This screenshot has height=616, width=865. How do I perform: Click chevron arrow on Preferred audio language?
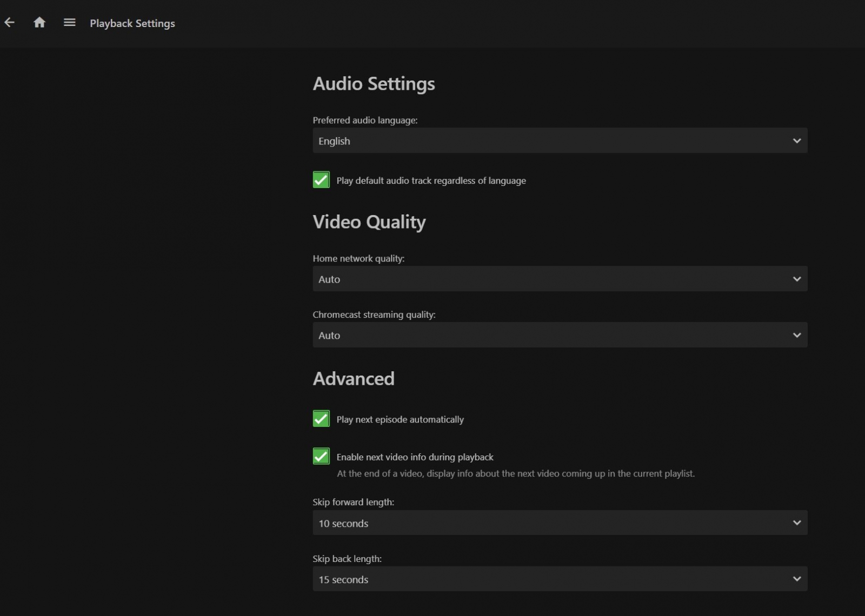[796, 141]
